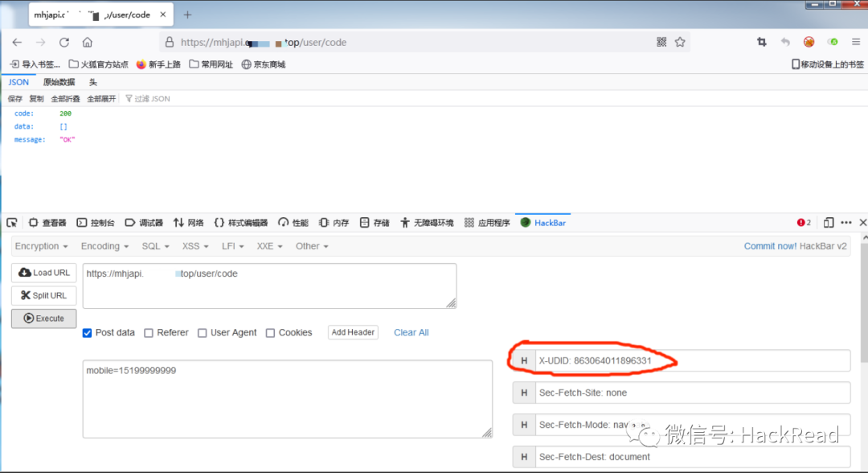Switch to the 调试器 debugger panel
The image size is (868, 473).
coord(144,223)
